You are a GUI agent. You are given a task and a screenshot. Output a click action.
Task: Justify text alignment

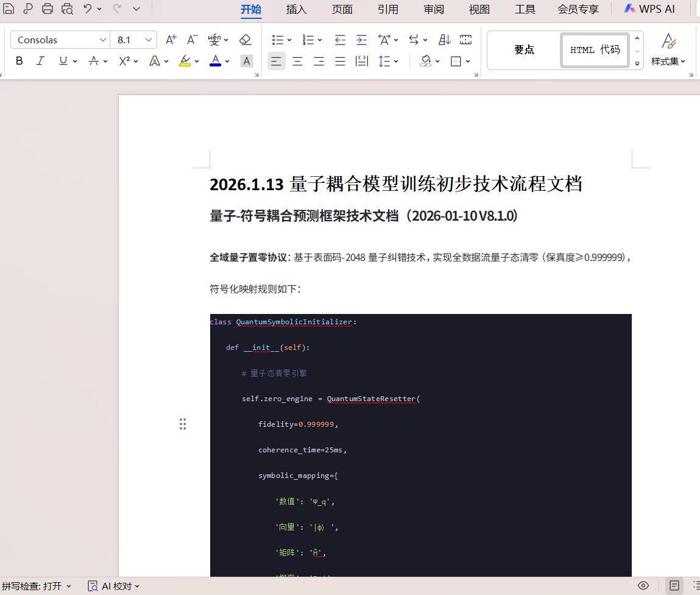pos(340,61)
